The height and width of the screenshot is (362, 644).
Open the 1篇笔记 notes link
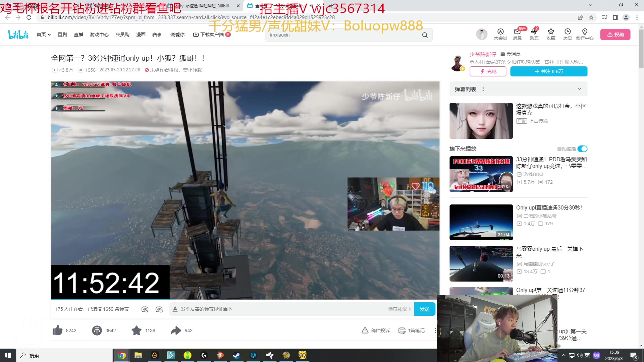click(x=411, y=330)
